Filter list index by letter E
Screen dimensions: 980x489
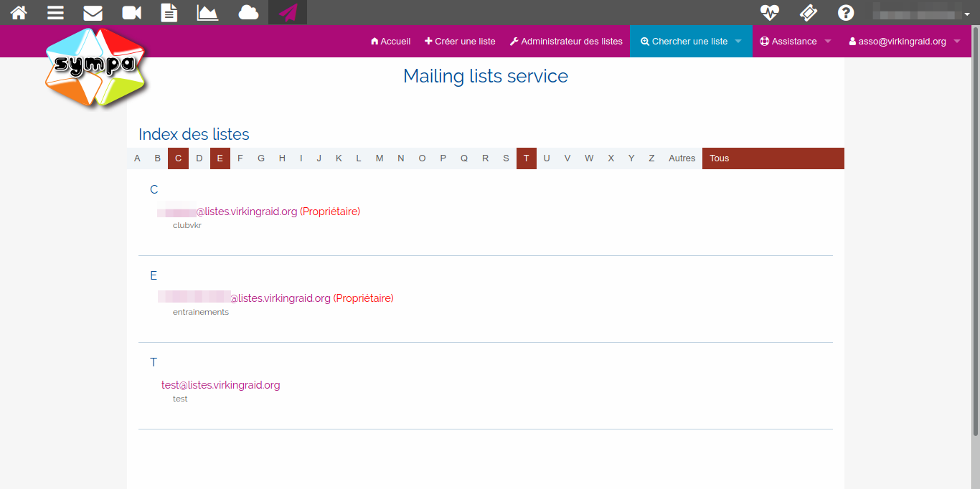[x=220, y=158]
